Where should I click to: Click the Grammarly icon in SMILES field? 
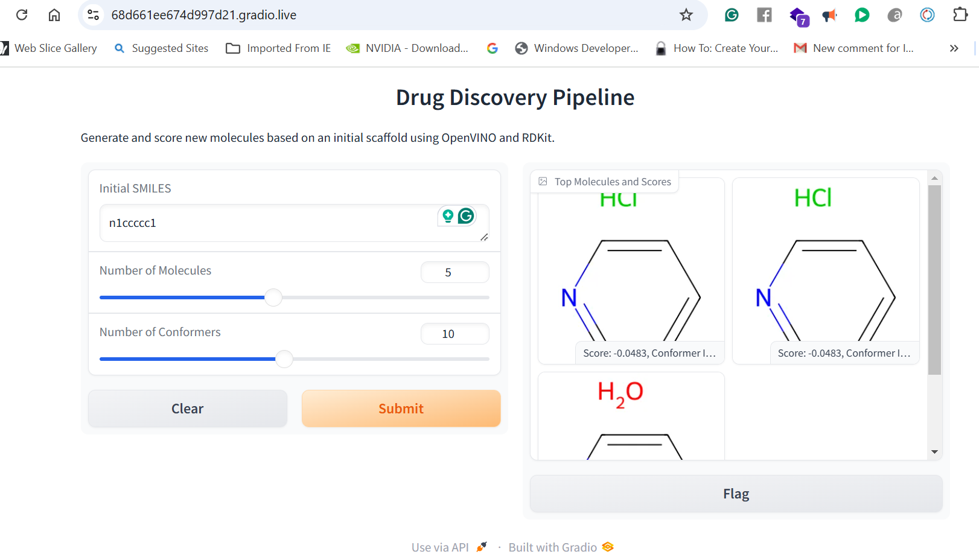coord(466,215)
